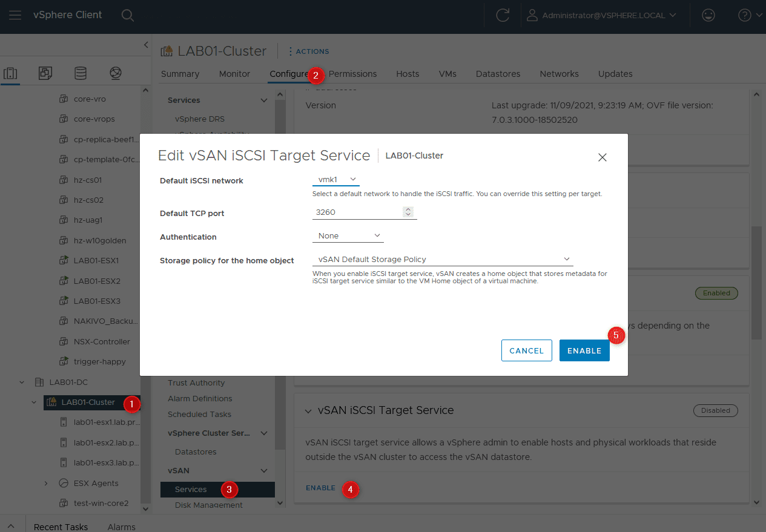Open the Monitor tab
Viewport: 766px width, 532px height.
[234, 74]
